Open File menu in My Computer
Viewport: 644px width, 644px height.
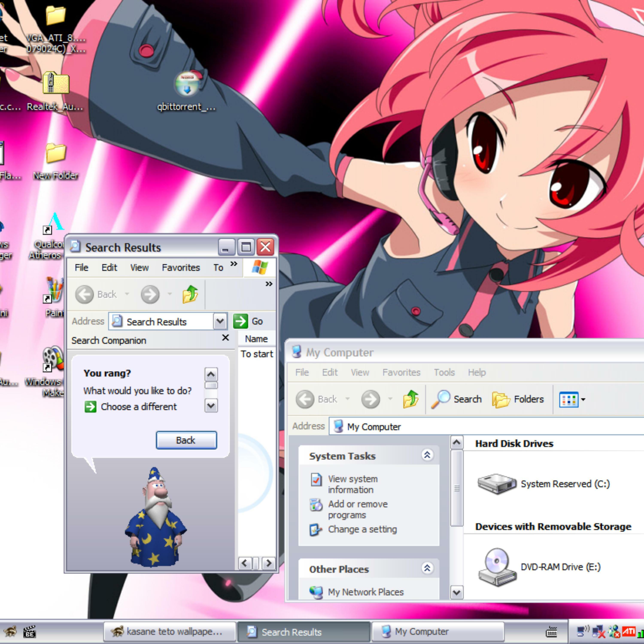point(302,372)
